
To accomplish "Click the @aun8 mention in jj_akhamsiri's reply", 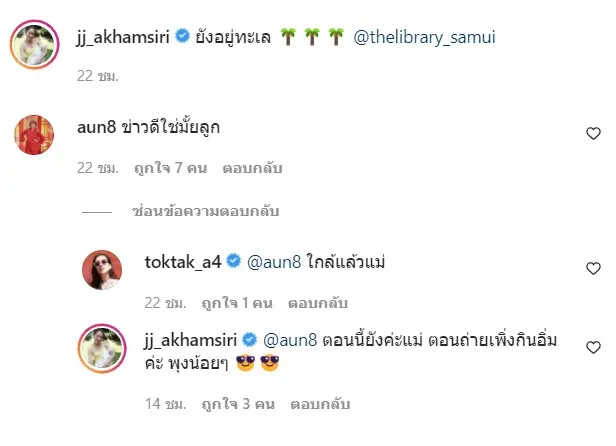I will tap(290, 340).
